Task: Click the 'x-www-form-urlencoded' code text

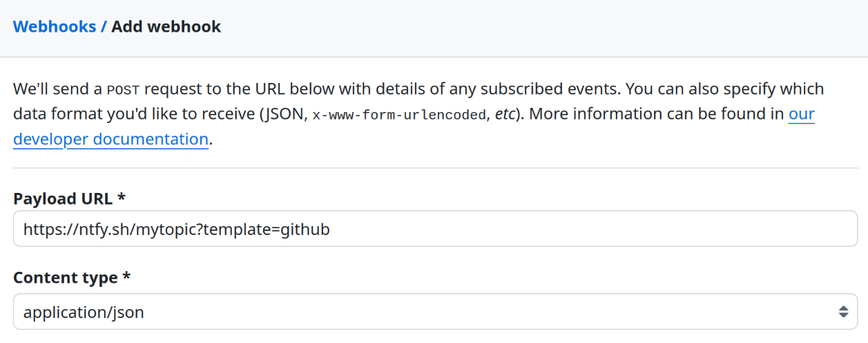Action: [x=400, y=115]
